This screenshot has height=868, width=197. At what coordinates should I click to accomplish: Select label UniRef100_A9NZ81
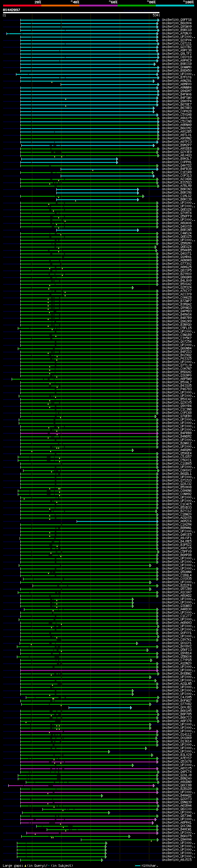pyautogui.click(x=177, y=81)
